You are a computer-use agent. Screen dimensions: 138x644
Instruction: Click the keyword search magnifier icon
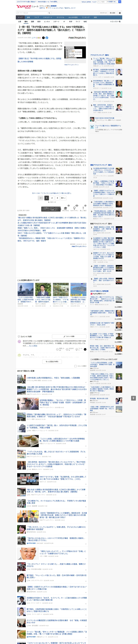(x=49, y=13)
